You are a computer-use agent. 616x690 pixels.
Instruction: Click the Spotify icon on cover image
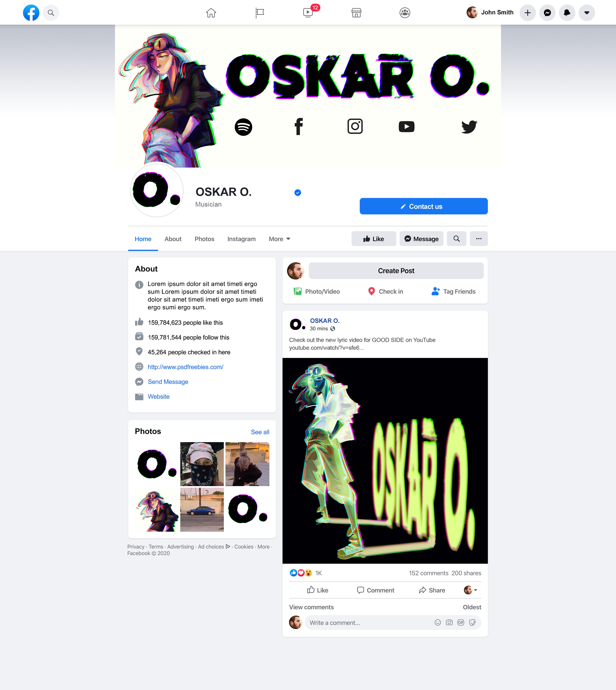243,127
